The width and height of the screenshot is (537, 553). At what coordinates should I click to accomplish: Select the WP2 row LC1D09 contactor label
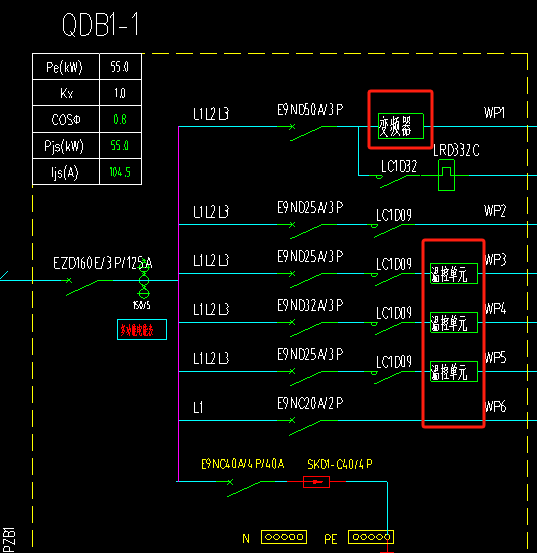394,215
